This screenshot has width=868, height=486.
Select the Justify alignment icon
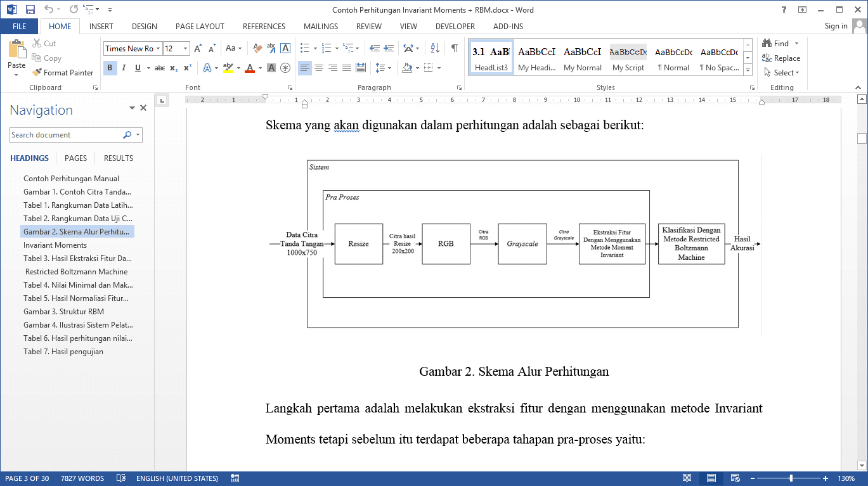[347, 68]
